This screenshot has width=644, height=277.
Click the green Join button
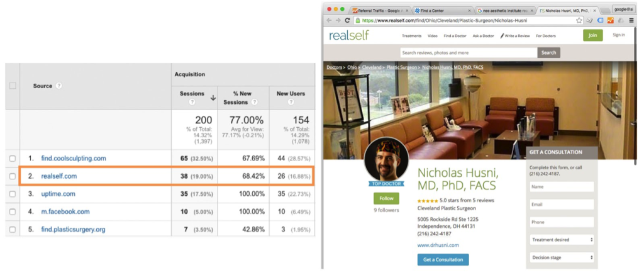(x=592, y=35)
